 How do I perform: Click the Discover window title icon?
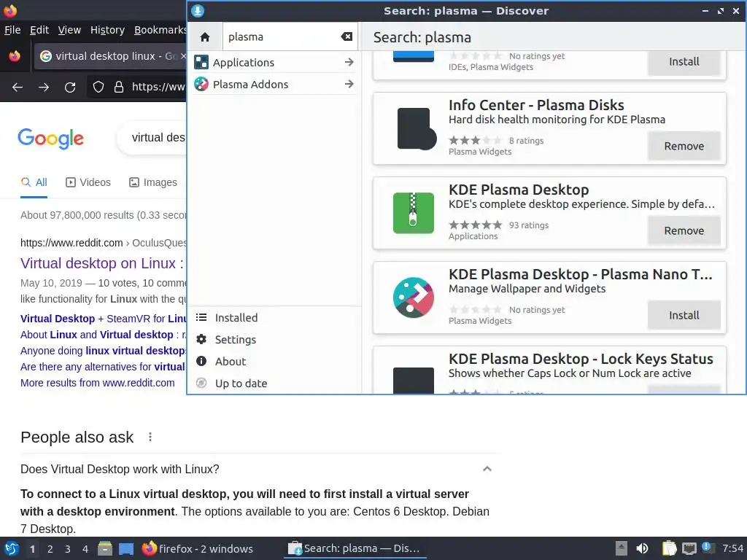(198, 11)
